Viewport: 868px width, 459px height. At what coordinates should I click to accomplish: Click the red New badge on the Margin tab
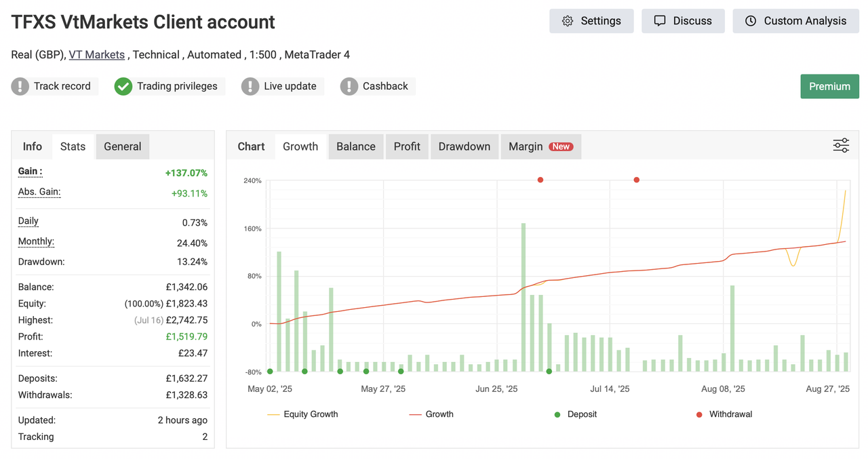pos(561,146)
